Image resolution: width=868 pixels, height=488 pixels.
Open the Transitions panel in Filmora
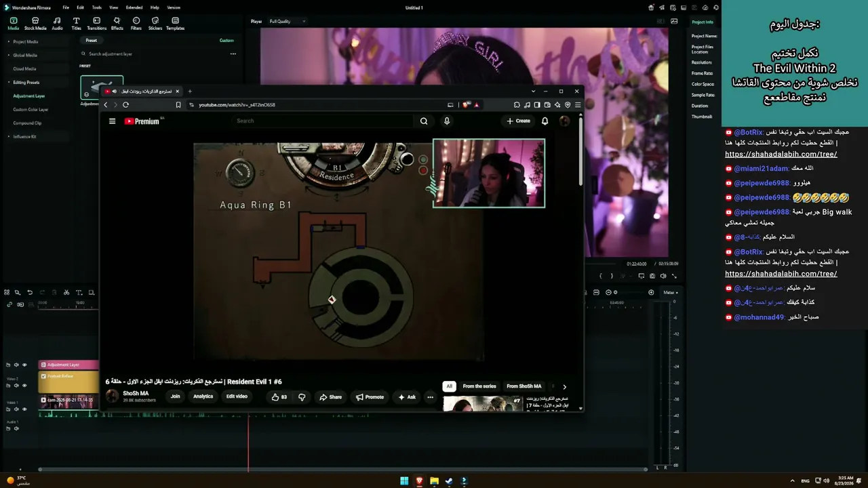click(x=96, y=24)
